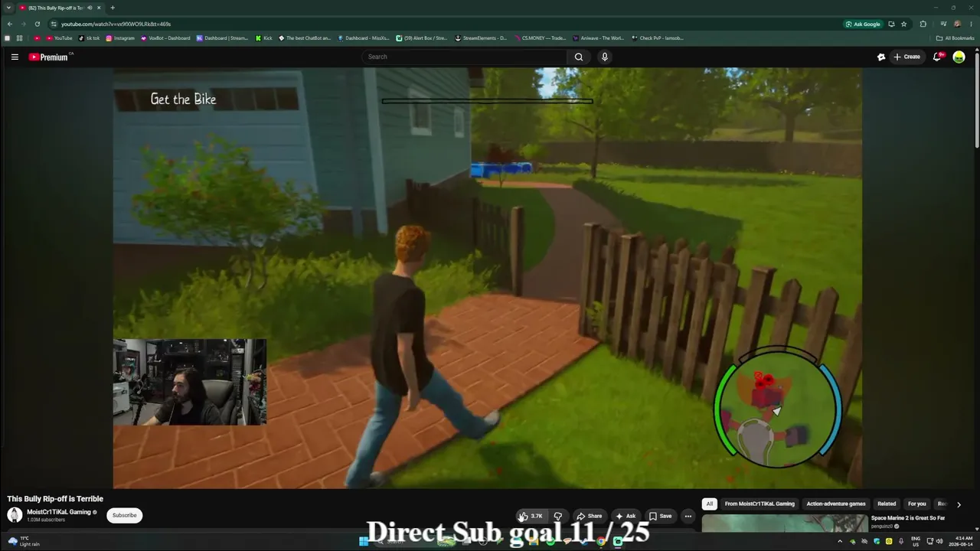This screenshot has height=551, width=980.
Task: Open YouTube notifications bell
Action: (x=937, y=57)
